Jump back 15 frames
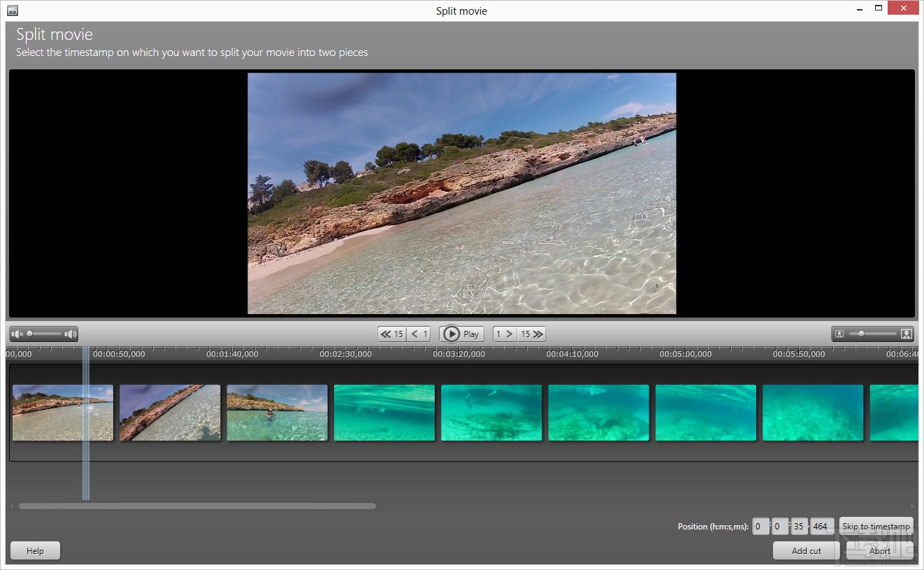The image size is (924, 570). [x=391, y=334]
